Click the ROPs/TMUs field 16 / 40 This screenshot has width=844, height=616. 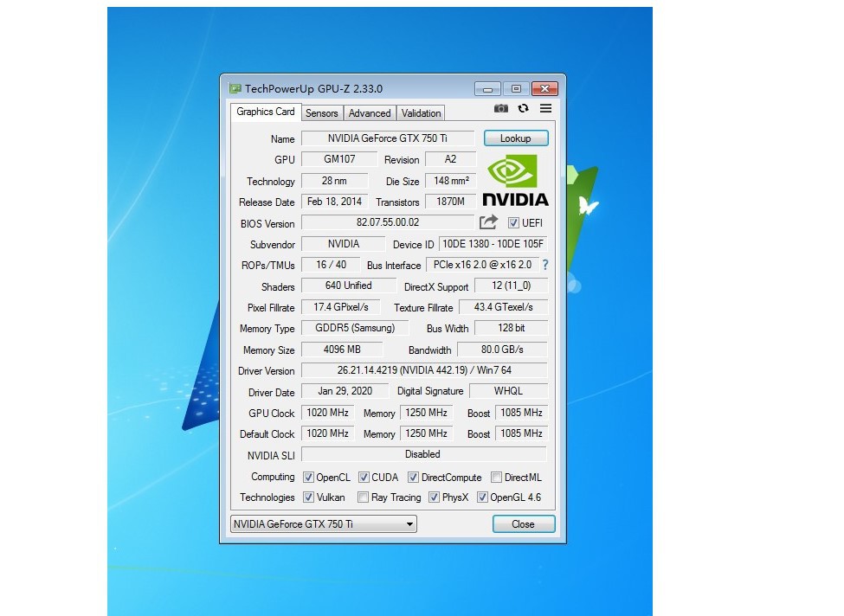(331, 265)
